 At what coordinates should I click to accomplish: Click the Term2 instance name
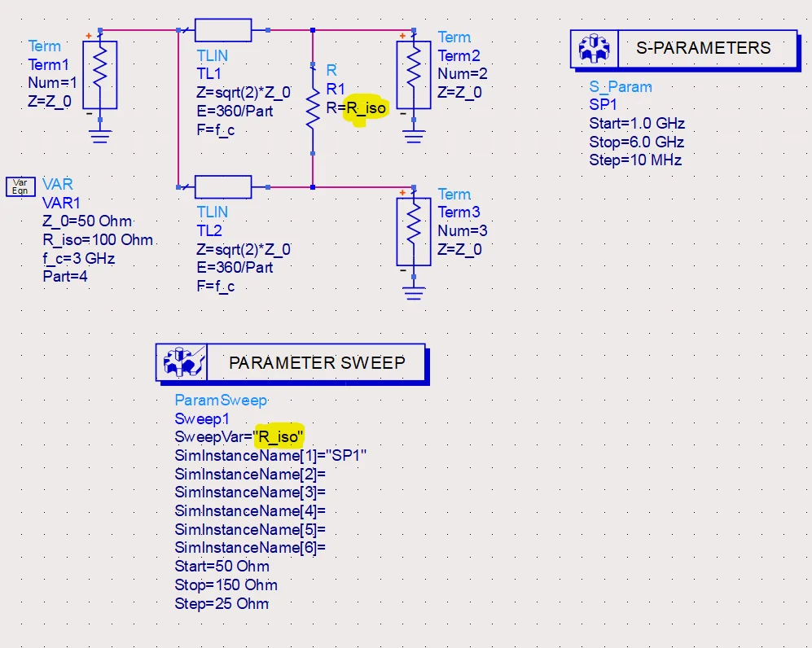tap(459, 55)
